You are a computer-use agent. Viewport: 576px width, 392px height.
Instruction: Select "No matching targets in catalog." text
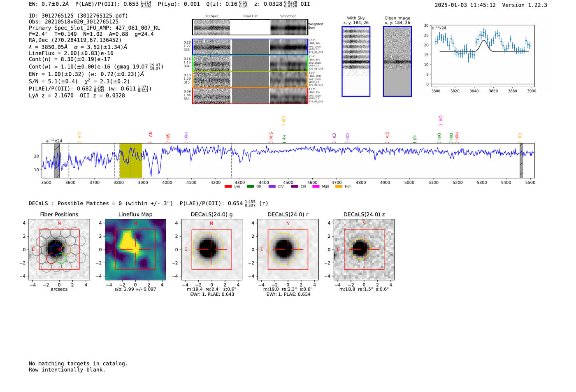click(x=78, y=364)
